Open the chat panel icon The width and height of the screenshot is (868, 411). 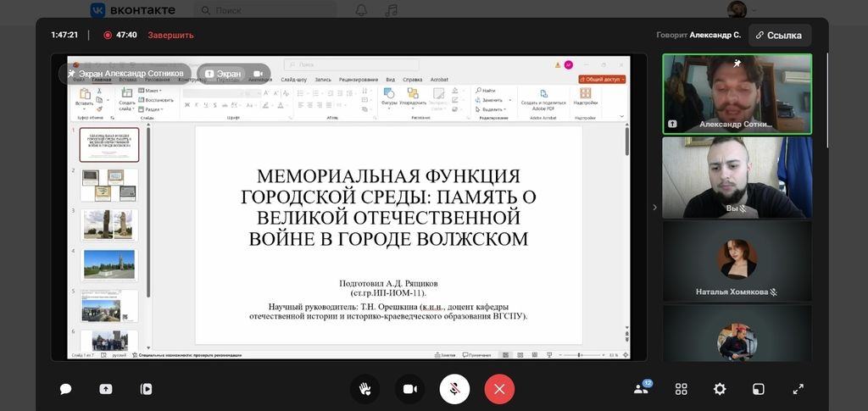click(x=65, y=389)
